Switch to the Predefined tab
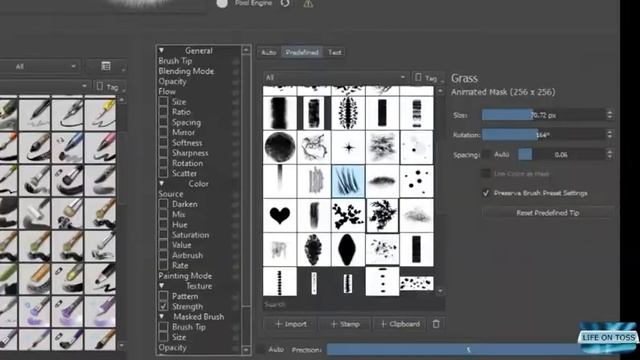The image size is (640, 360). tap(302, 52)
